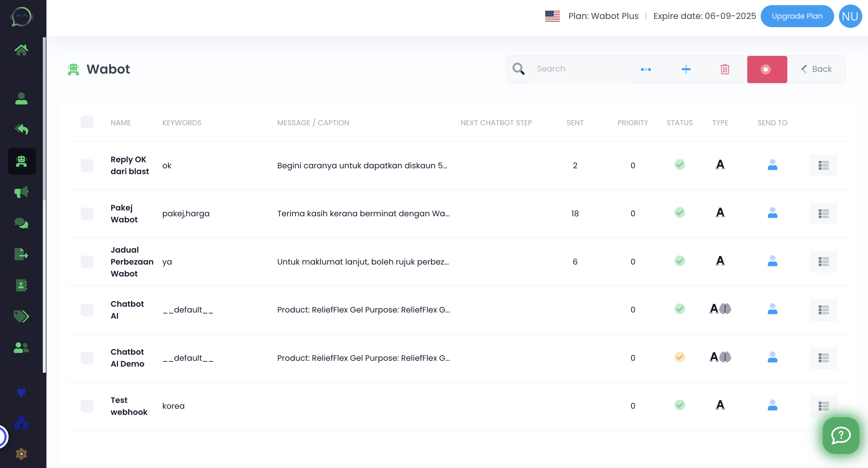Open the chat bubbles sidebar icon
The width and height of the screenshot is (868, 468).
21,223
